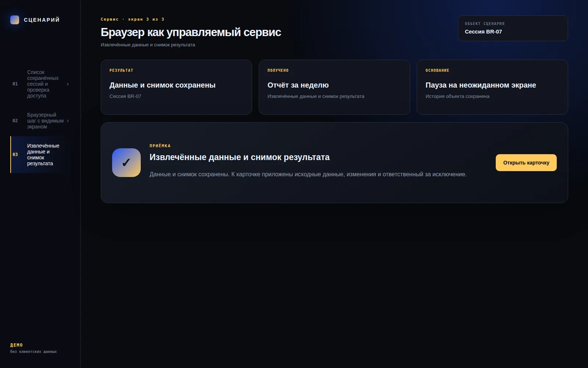
Task: Expand the chevron next to step 02
Action: tap(68, 121)
